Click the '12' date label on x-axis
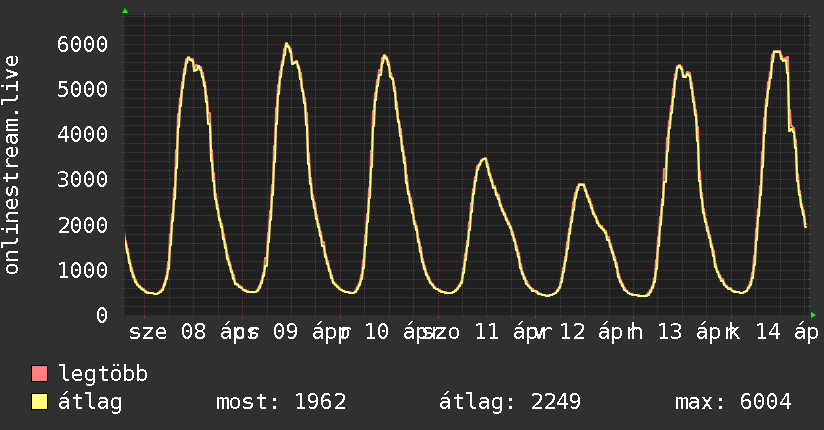The image size is (824, 430). 573,332
